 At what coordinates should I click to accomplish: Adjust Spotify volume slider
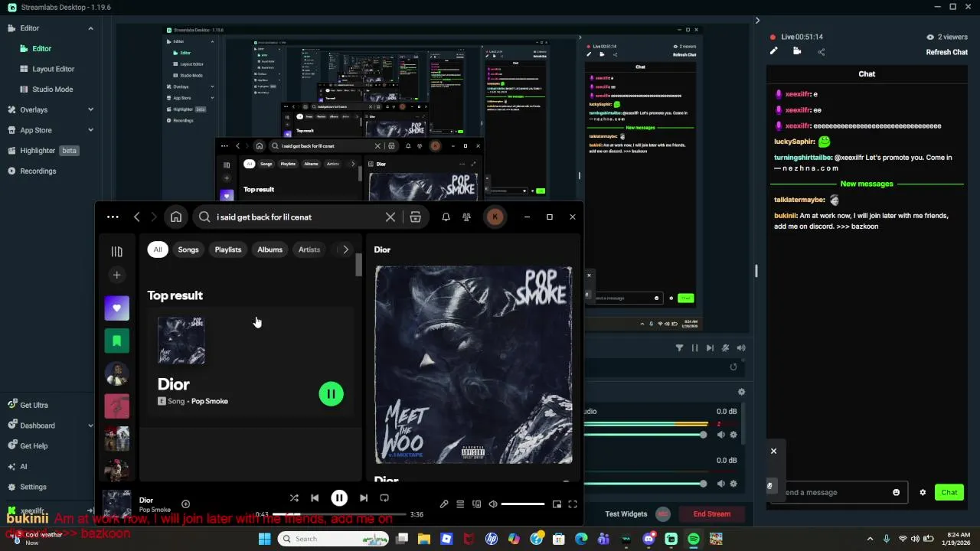523,504
